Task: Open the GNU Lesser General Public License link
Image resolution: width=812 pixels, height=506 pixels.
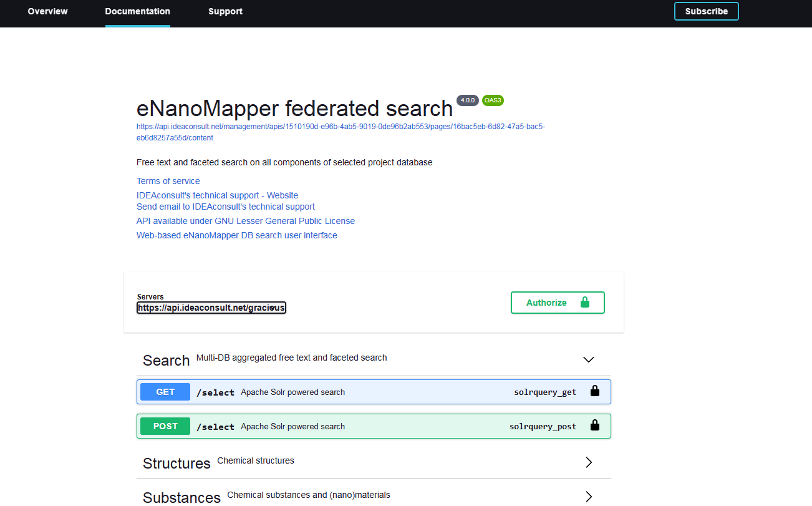Action: (245, 221)
